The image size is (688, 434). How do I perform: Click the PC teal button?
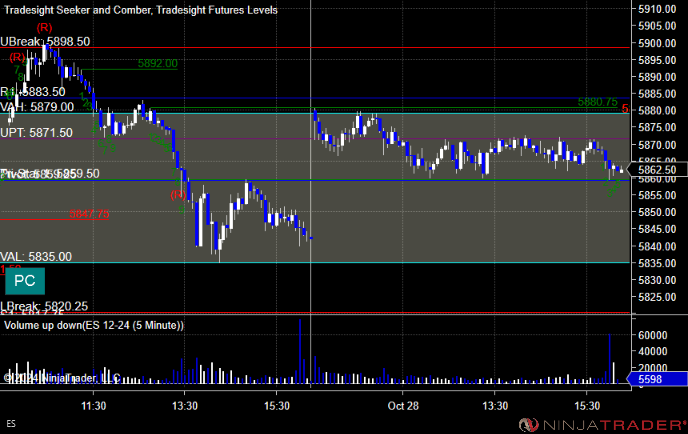(25, 281)
